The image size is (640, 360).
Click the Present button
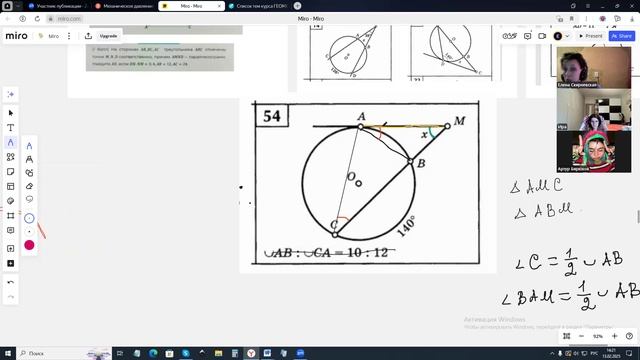(591, 36)
